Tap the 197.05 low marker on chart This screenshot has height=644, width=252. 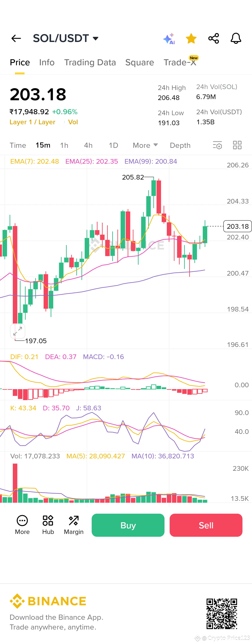[x=36, y=341]
